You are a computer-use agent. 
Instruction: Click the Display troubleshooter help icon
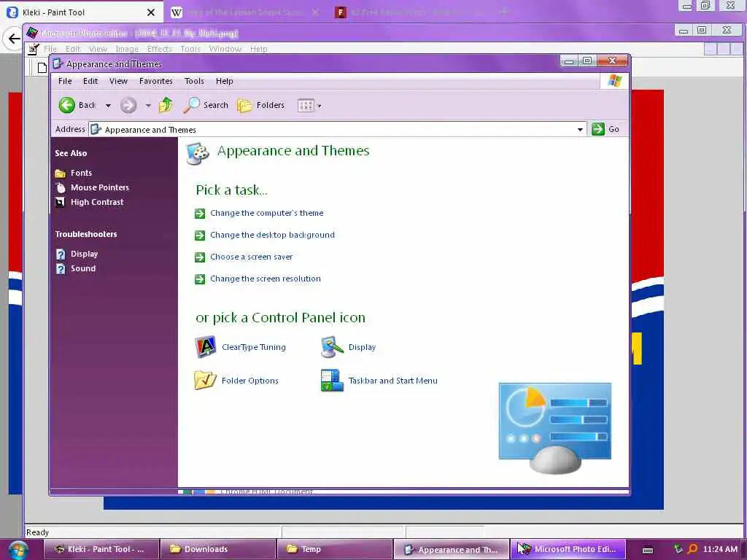(x=61, y=254)
